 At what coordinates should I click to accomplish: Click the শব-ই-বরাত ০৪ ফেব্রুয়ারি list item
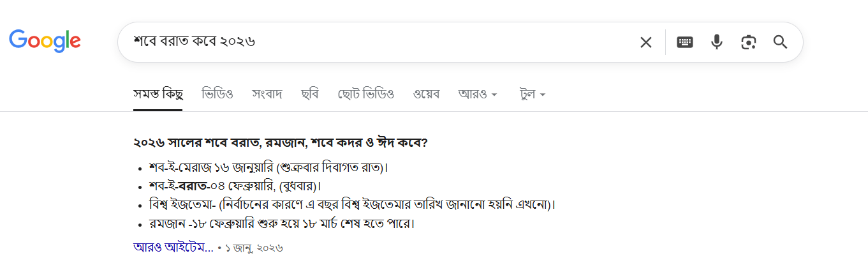[234, 186]
